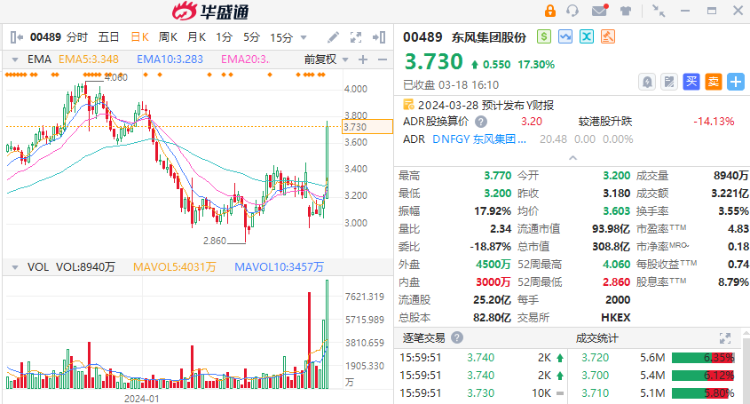Switch to 五日 five-day chart

click(x=108, y=37)
